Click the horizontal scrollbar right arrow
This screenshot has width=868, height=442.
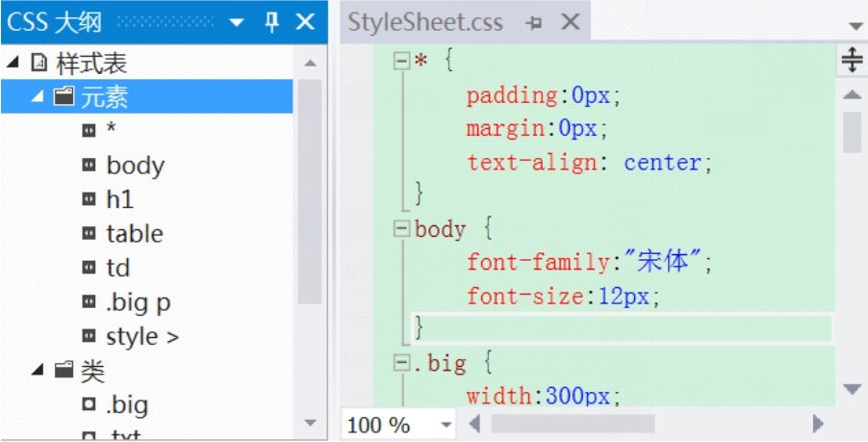click(x=818, y=425)
